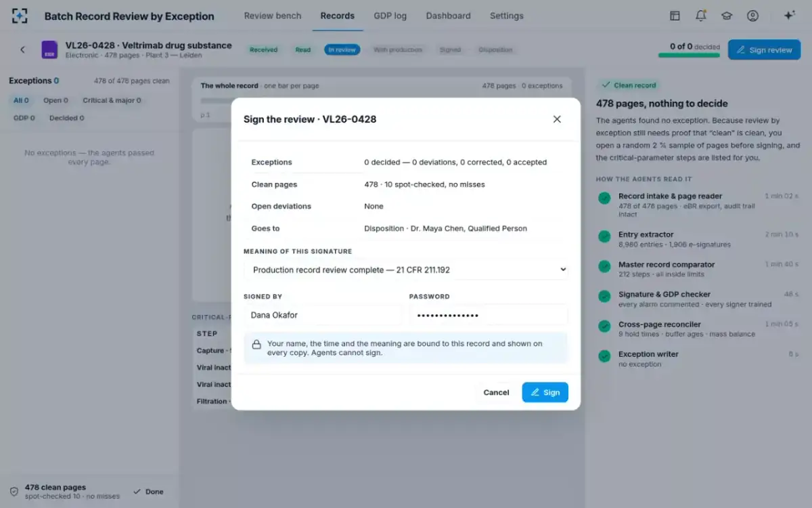Filter by Critical & major 0
Screen dimensions: 812x508
(112, 100)
